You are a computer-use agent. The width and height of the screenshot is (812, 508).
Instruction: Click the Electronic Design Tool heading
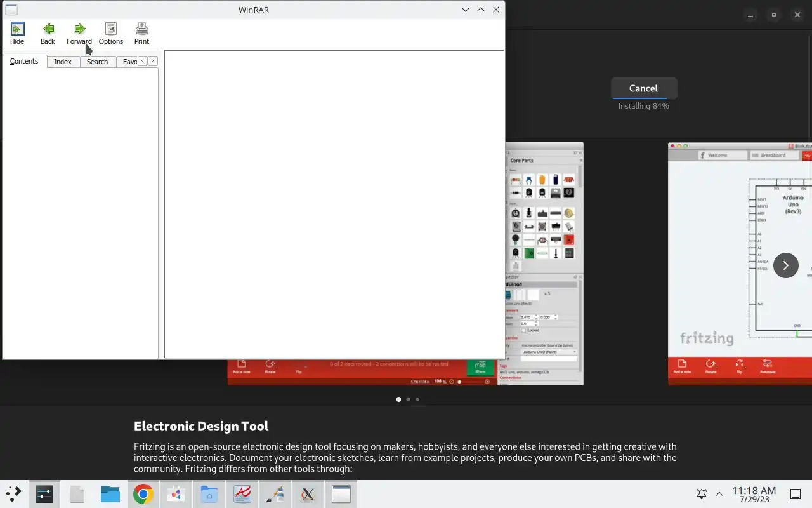click(x=201, y=425)
